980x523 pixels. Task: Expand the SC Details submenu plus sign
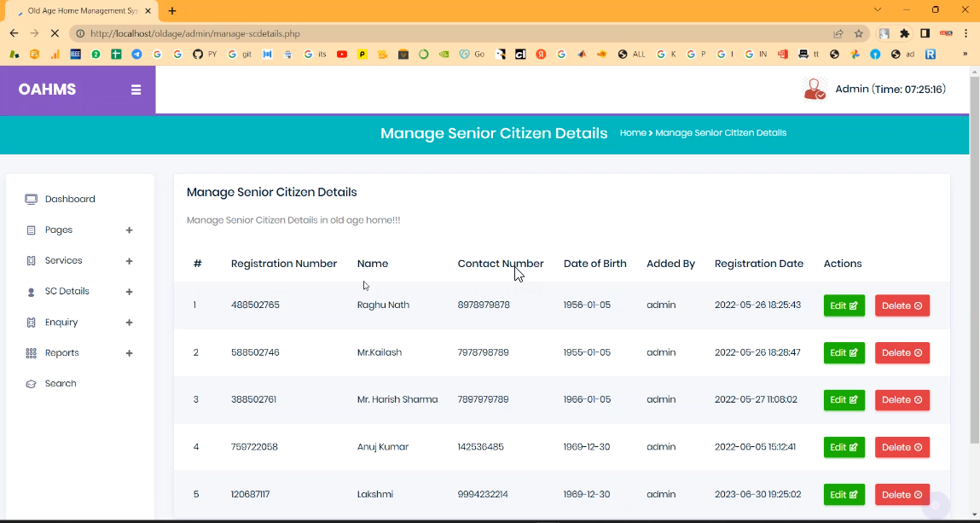129,292
